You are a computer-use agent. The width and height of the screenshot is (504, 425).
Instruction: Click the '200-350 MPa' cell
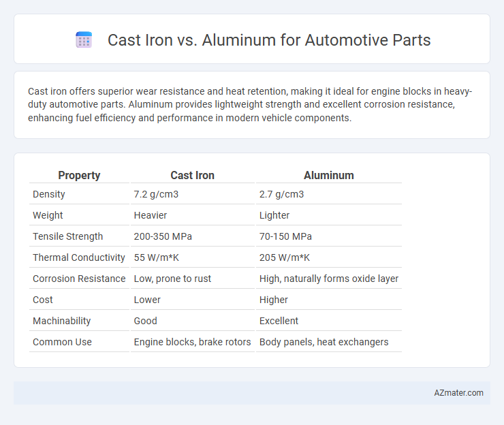point(163,236)
